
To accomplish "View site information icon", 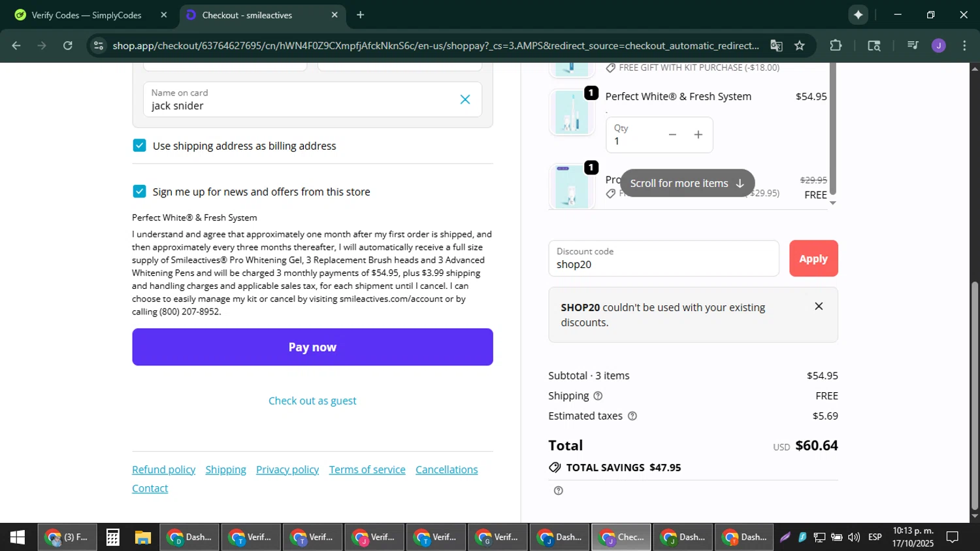I will (98, 45).
